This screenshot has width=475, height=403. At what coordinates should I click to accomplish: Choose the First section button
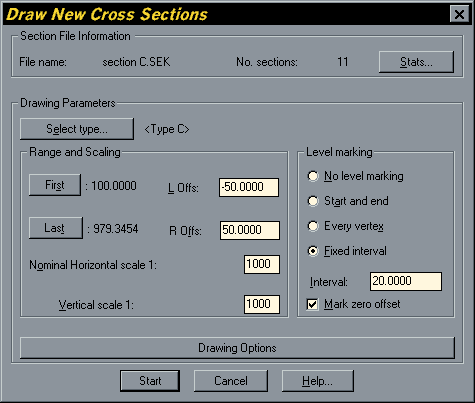coord(55,185)
